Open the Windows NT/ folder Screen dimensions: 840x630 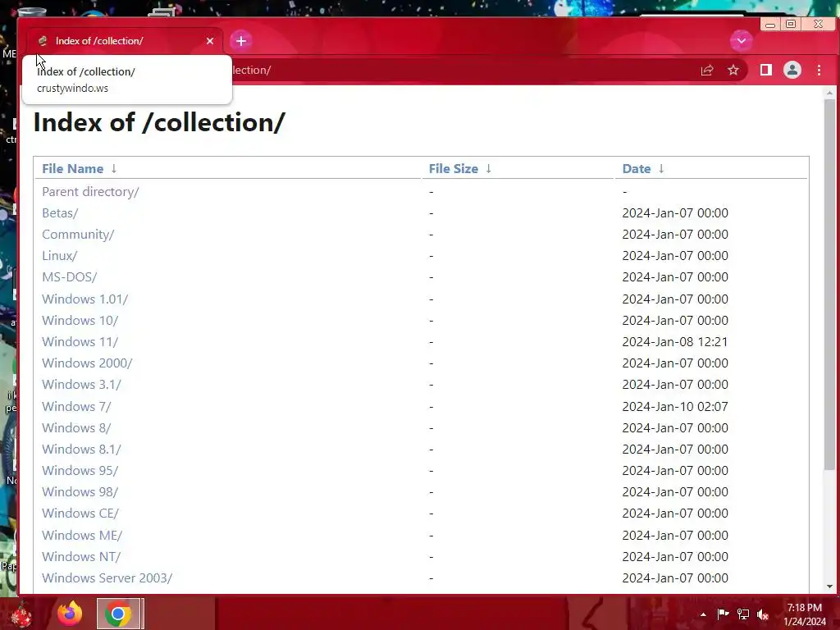81,557
